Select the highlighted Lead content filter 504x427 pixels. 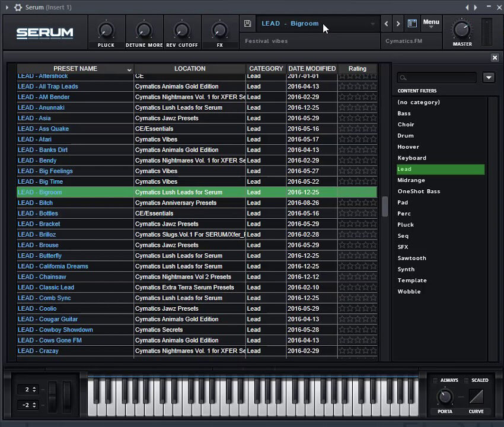point(441,170)
